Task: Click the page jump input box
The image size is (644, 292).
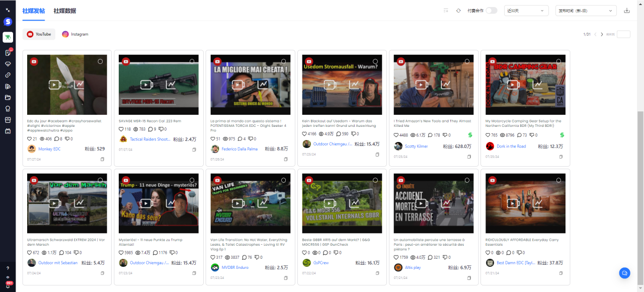Action: pyautogui.click(x=623, y=34)
